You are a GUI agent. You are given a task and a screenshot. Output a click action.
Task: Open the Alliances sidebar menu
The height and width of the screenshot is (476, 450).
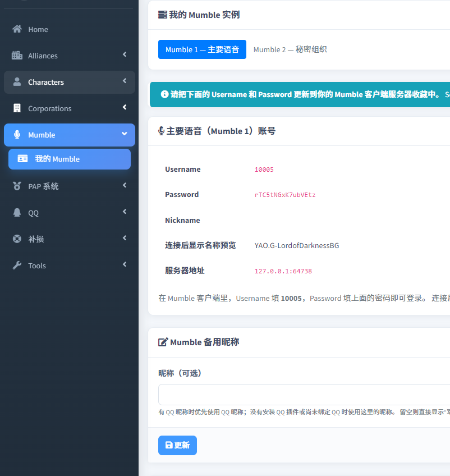[70, 56]
